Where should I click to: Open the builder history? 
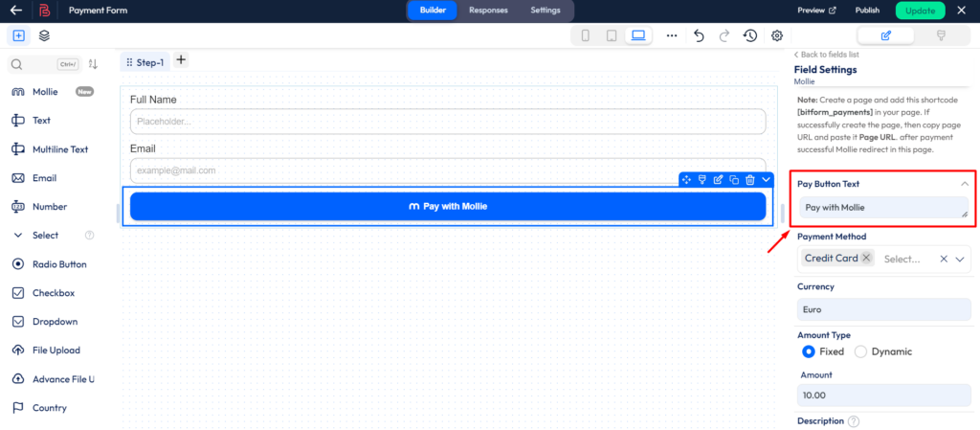click(x=750, y=35)
